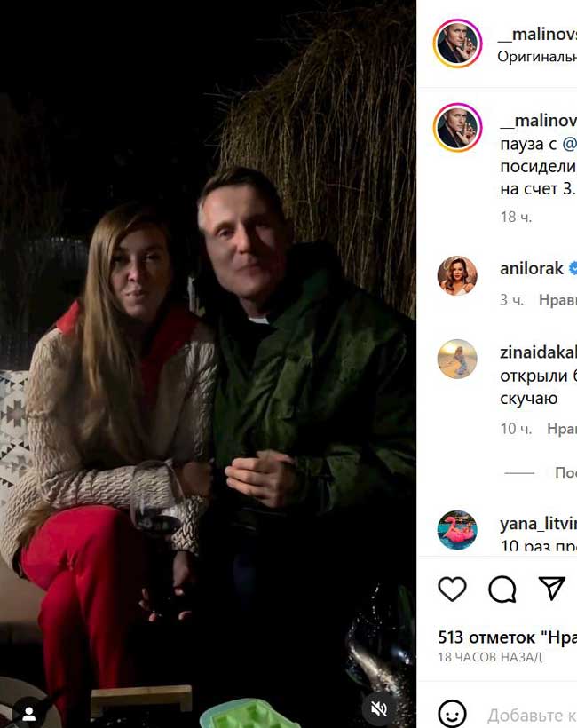Open the emoji picker for comments
Screen dimensions: 577x728
pyautogui.click(x=453, y=713)
